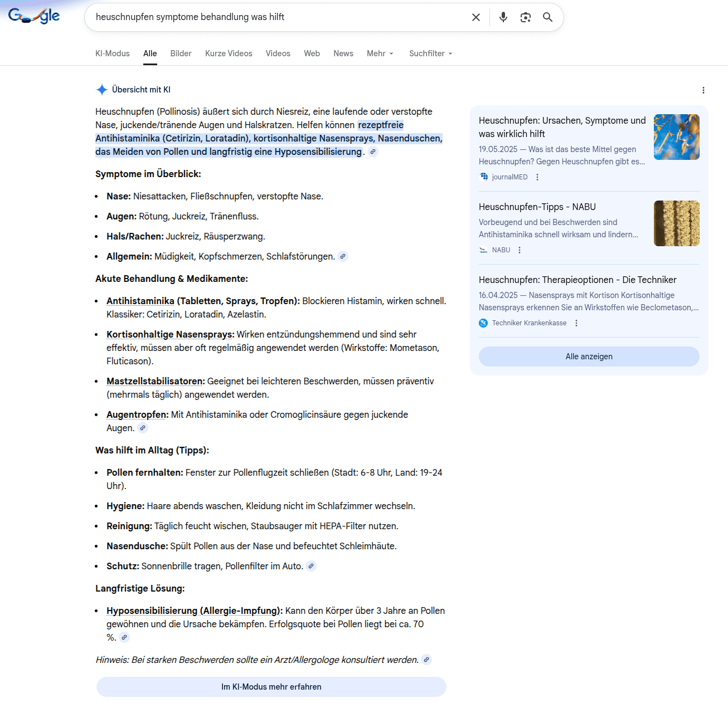Open options menu next to NABU source
This screenshot has height=703, width=728.
click(520, 250)
